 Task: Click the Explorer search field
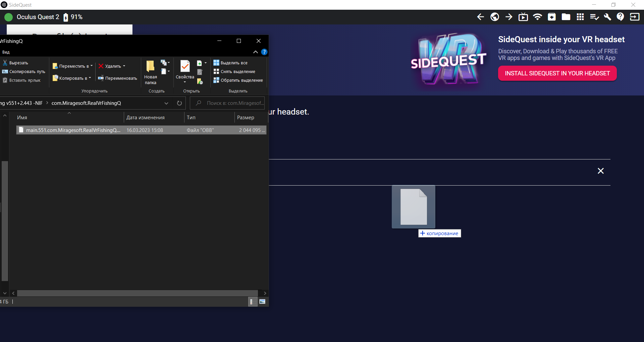pyautogui.click(x=227, y=103)
